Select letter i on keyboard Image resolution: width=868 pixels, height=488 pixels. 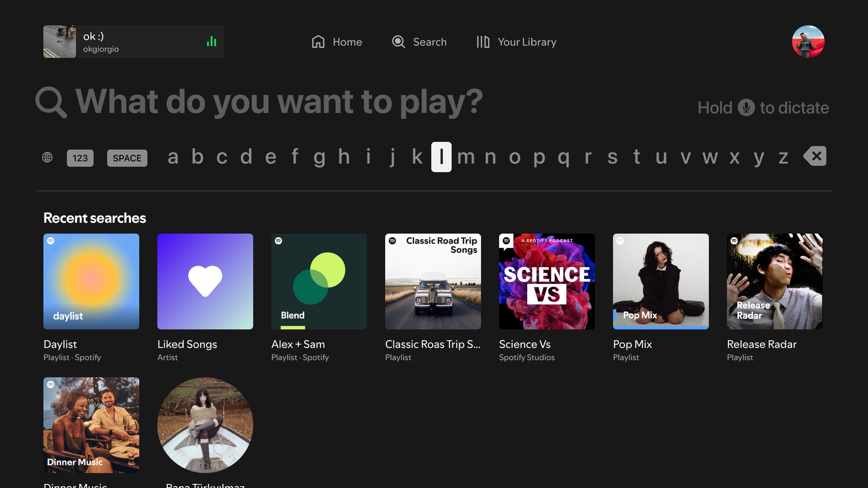pos(368,157)
